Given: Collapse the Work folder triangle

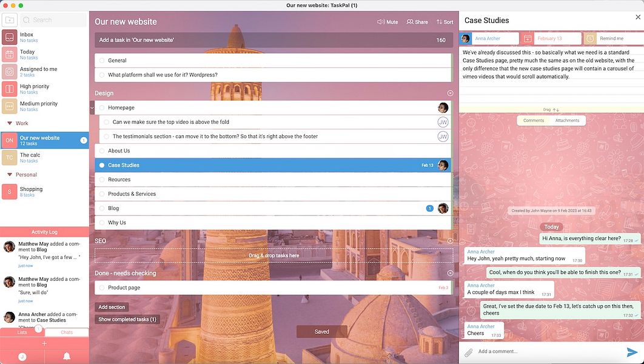Looking at the screenshot, I should (x=10, y=123).
